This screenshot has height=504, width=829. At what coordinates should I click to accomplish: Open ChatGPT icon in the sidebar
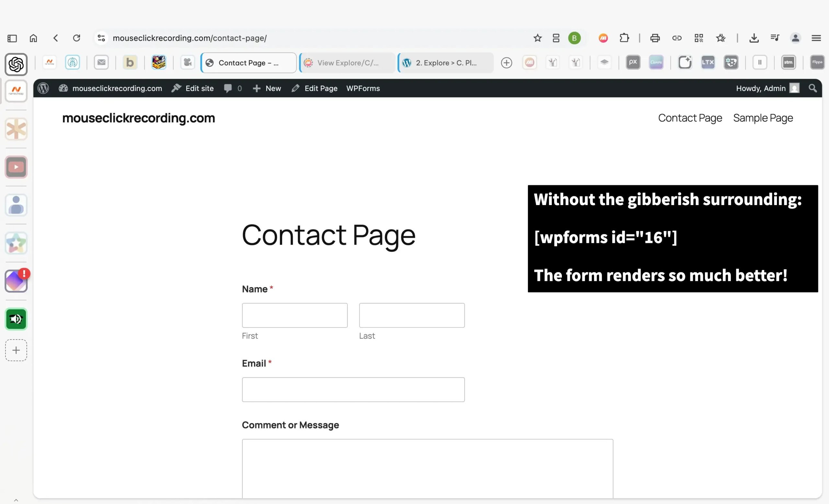coord(16,64)
